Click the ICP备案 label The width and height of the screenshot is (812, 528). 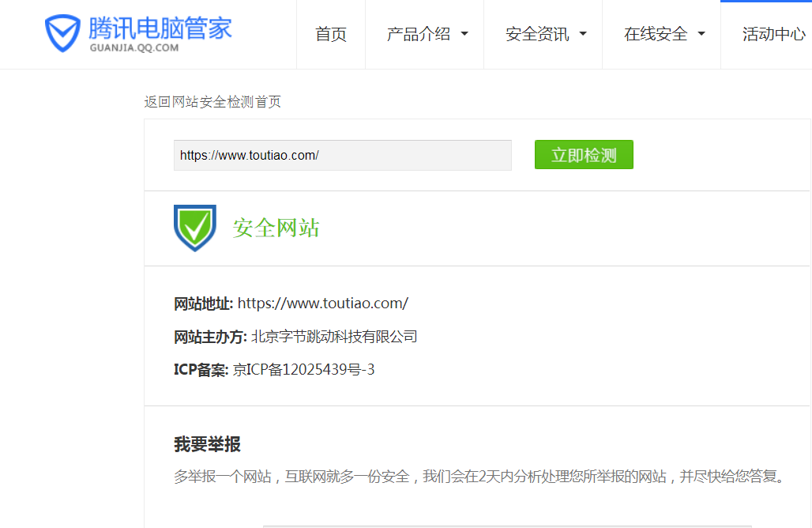click(201, 369)
